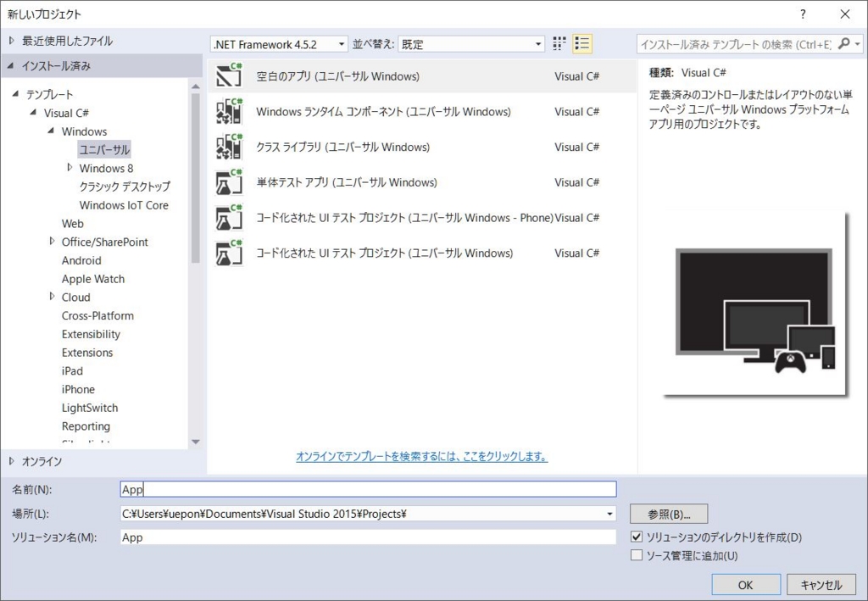Click the template search box
This screenshot has height=601, width=868.
[x=737, y=44]
